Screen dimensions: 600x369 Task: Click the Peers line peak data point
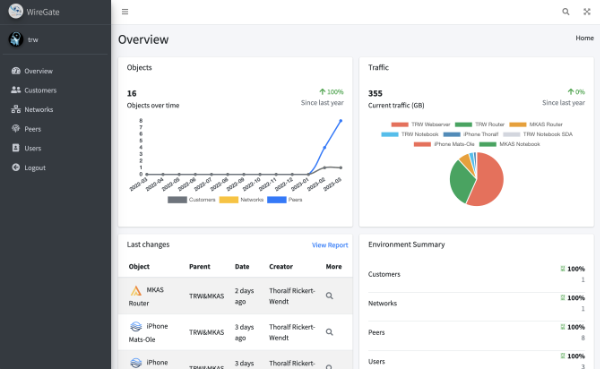click(341, 121)
